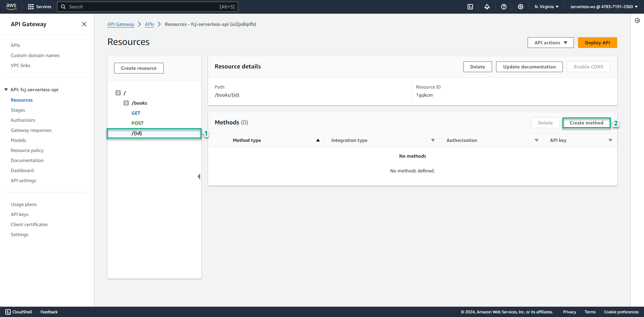Open Resource policy
The image size is (644, 317).
pos(27,150)
